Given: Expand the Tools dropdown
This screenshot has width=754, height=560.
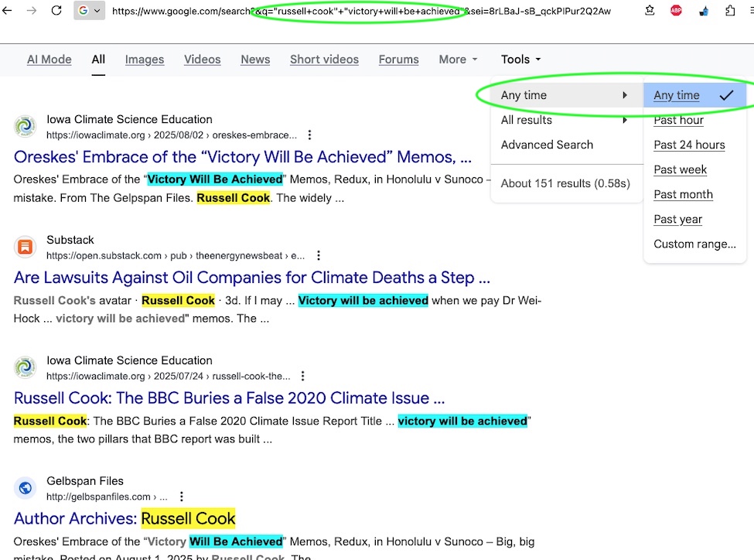Looking at the screenshot, I should [520, 60].
